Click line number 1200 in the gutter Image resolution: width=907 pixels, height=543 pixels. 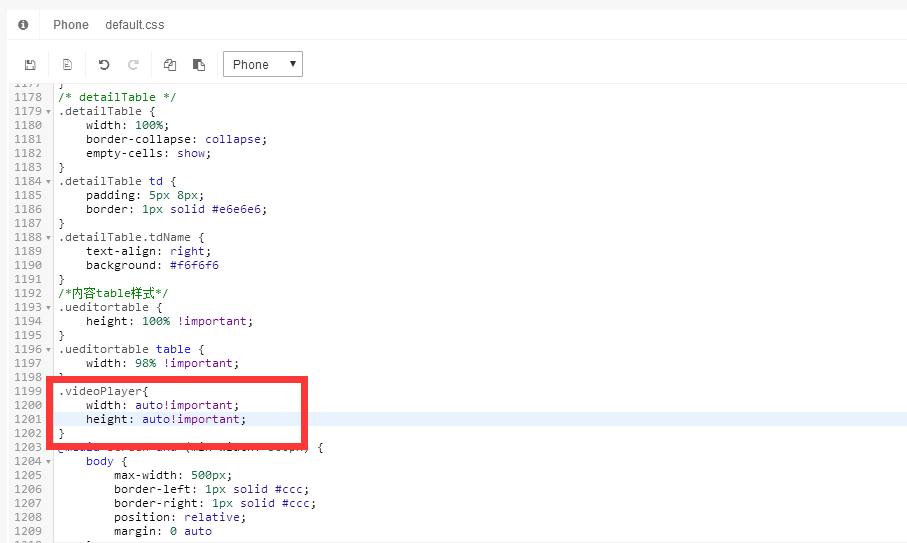[x=28, y=405]
